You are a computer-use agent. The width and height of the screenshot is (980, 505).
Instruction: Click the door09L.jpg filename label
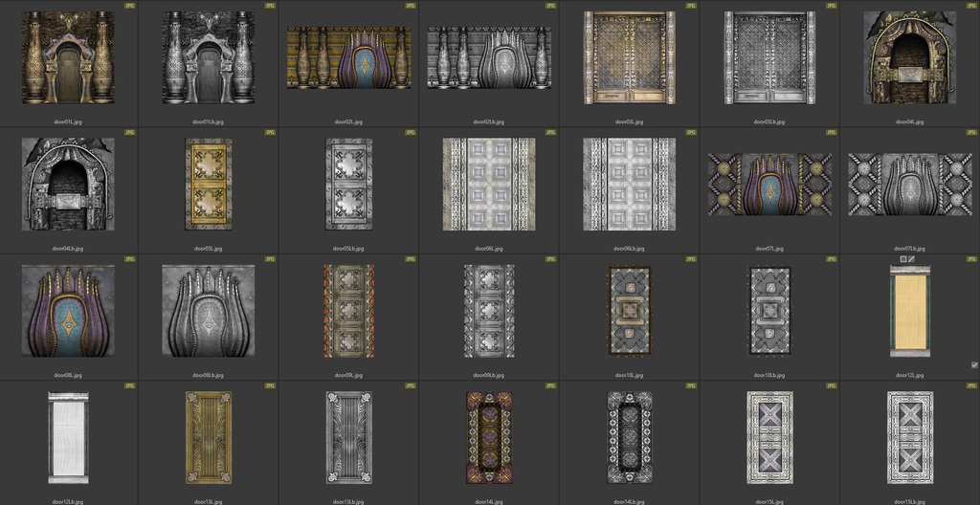coord(348,375)
